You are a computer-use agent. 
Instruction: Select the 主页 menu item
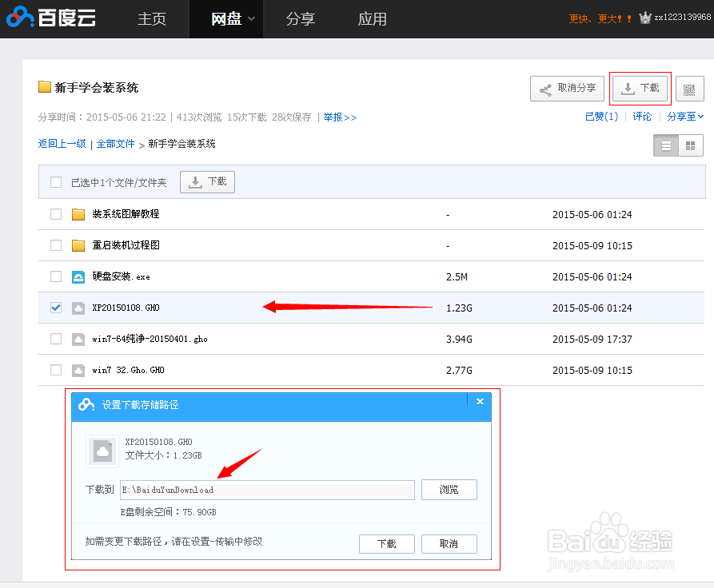pyautogui.click(x=151, y=18)
